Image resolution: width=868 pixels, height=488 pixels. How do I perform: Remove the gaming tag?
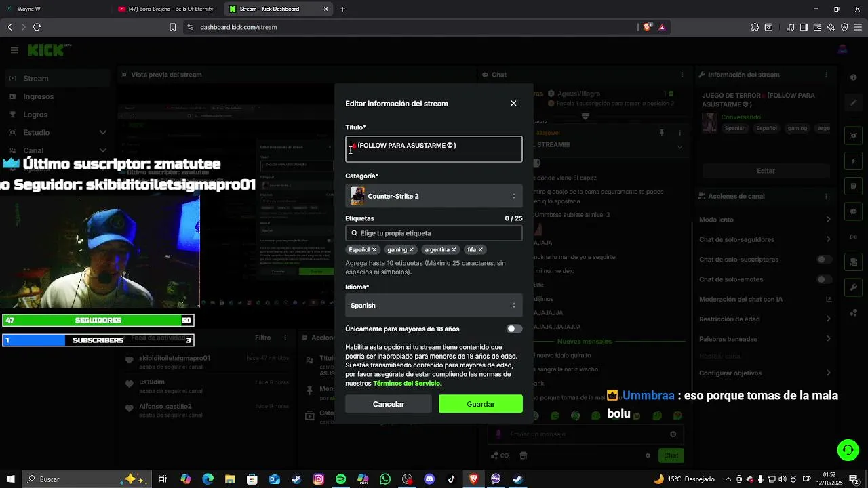(x=411, y=250)
